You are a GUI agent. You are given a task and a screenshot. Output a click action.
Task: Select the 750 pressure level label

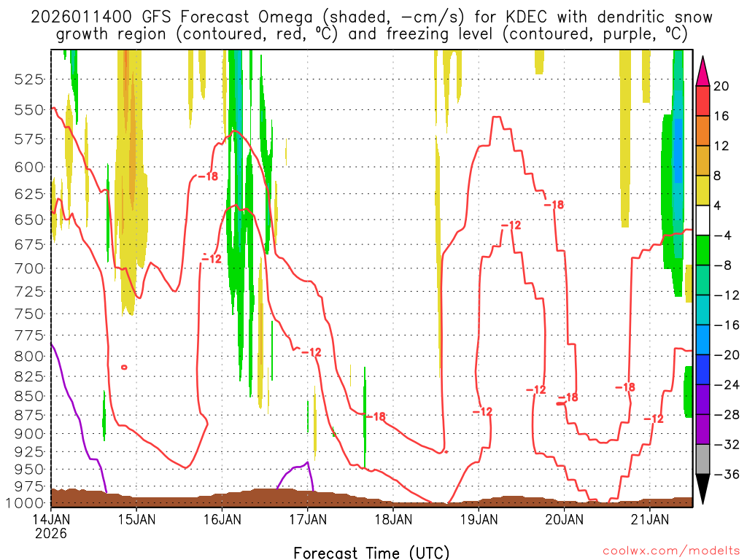point(29,314)
